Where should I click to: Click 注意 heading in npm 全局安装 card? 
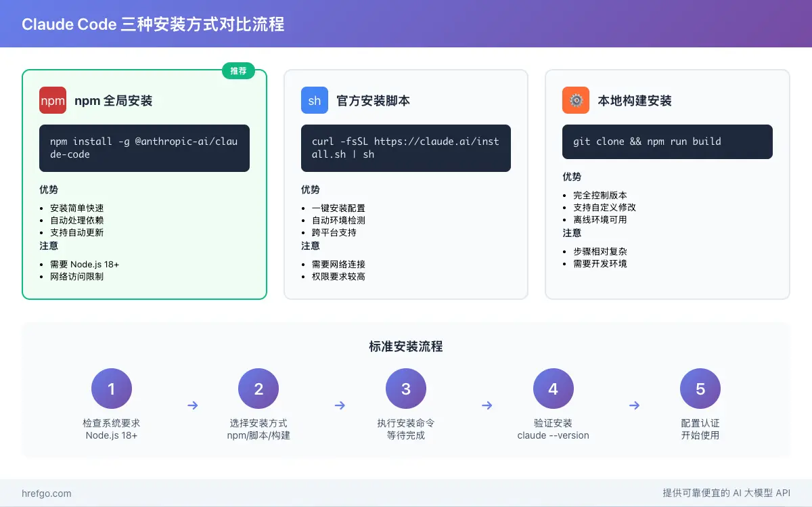(49, 246)
